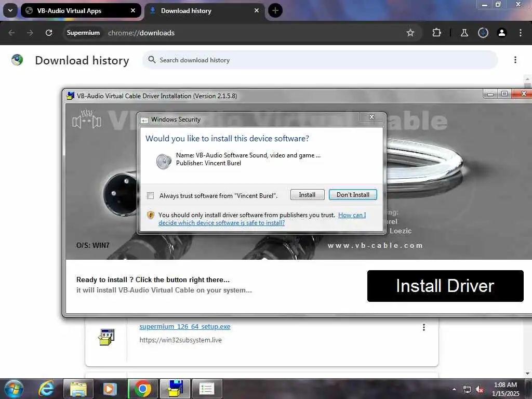Click the www.vb-cable.com text
The width and height of the screenshot is (532, 399).
coord(375,245)
